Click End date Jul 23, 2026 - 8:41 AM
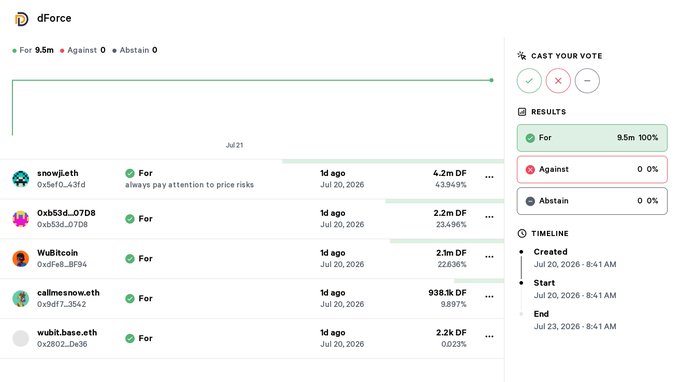 coord(575,326)
